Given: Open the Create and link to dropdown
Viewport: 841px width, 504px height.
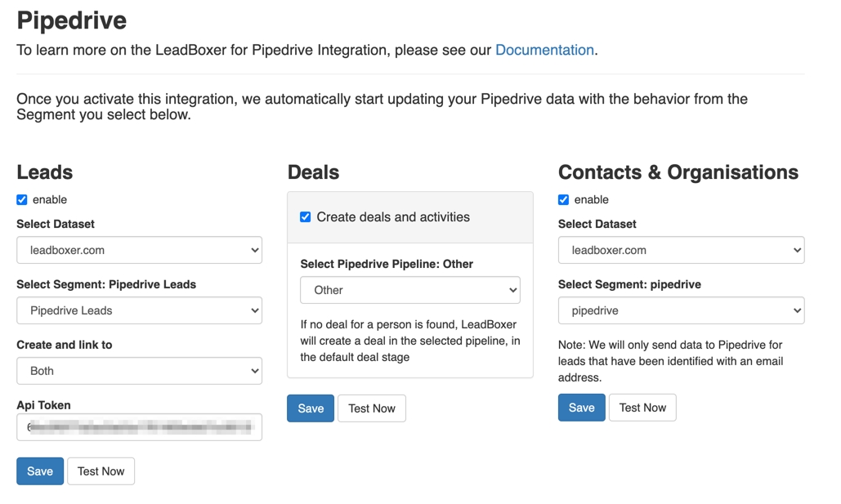Looking at the screenshot, I should pos(139,371).
